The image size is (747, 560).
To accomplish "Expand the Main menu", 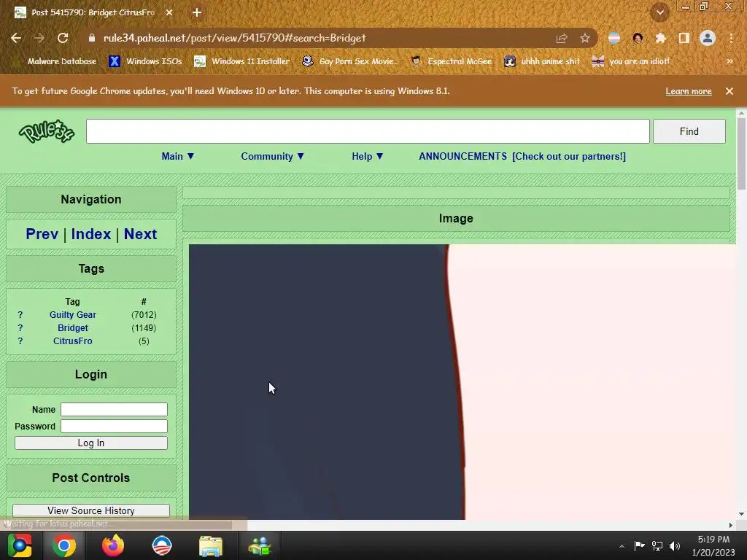I will 178,156.
